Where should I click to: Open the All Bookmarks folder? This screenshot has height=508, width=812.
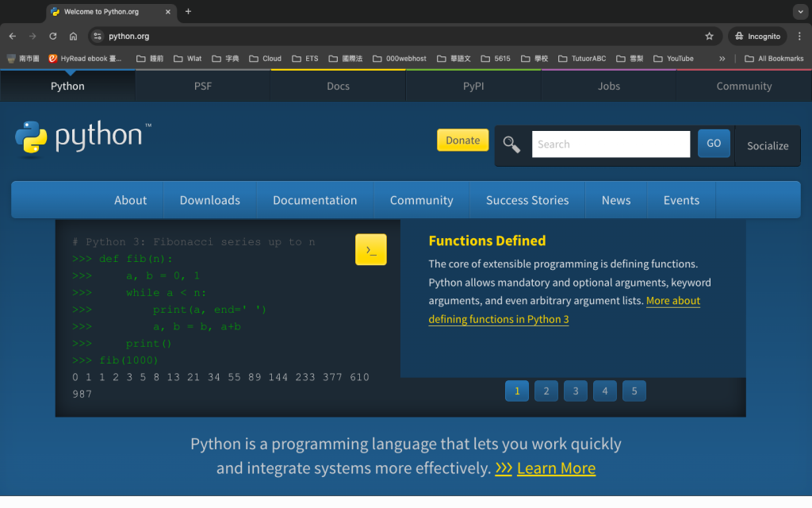pos(774,59)
